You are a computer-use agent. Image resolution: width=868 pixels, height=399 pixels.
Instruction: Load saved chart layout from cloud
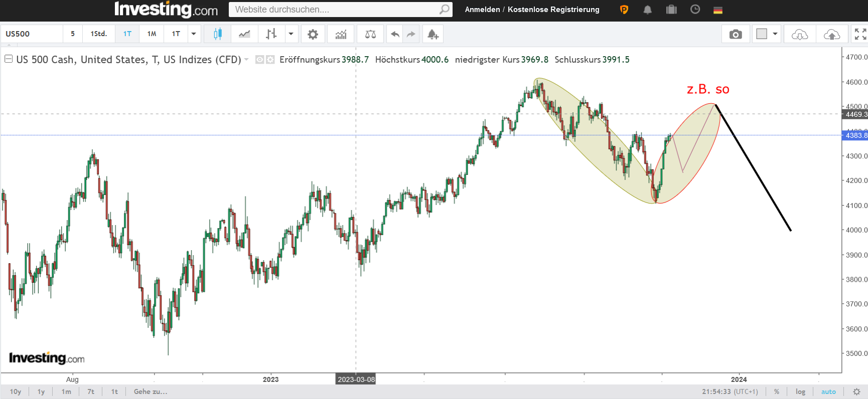[x=799, y=34]
